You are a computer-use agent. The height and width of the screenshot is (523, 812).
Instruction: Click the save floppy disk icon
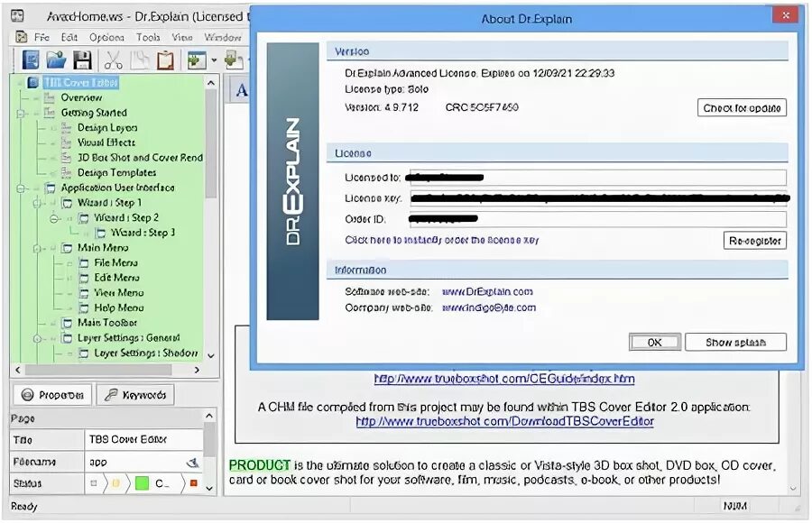tap(82, 60)
